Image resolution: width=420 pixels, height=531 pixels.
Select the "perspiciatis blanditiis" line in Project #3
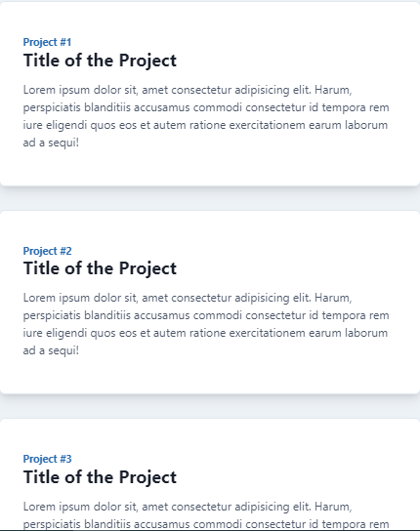[206, 524]
